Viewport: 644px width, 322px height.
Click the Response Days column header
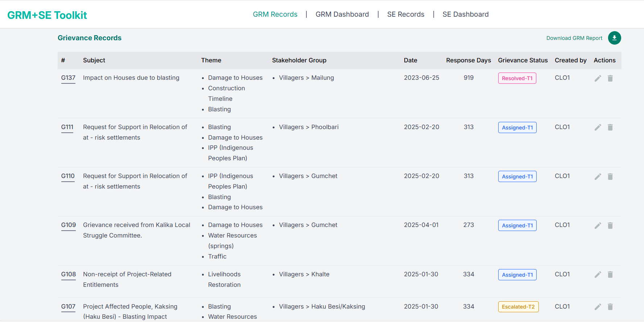[x=468, y=61]
